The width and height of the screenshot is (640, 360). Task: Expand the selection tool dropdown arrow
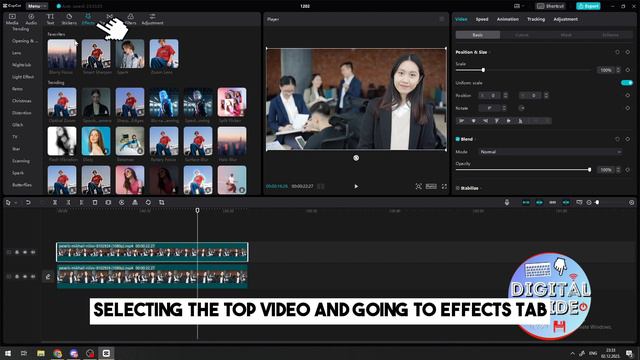click(16, 203)
